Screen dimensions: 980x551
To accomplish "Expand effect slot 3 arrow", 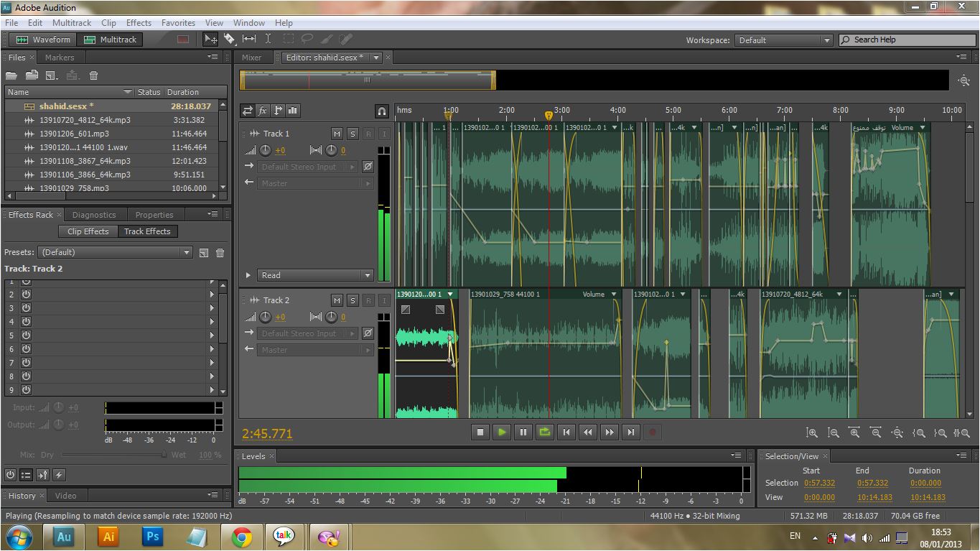I will [212, 307].
